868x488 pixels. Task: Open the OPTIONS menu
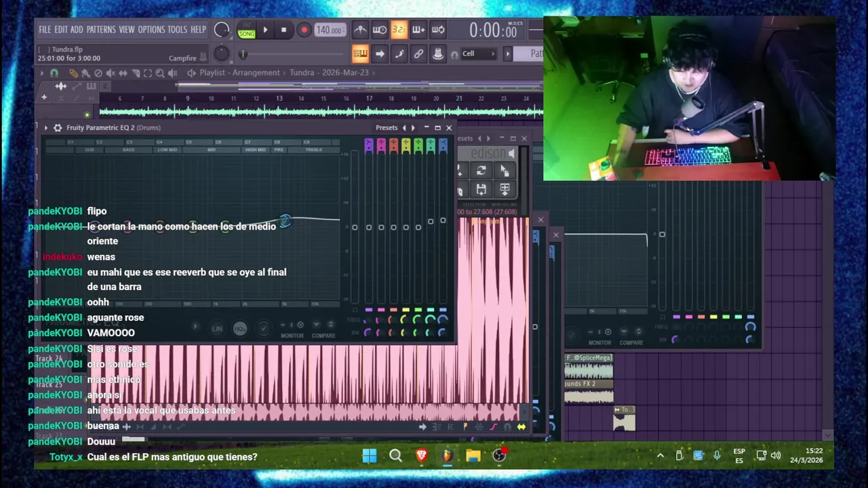[x=151, y=30]
